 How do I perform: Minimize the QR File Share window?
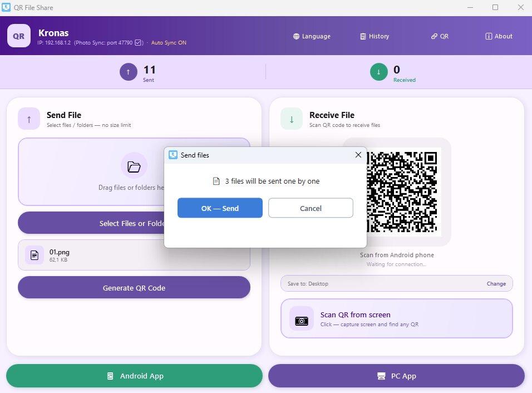point(470,7)
